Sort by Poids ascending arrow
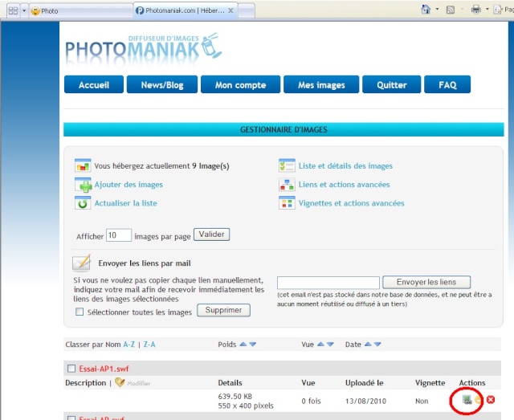The width and height of the screenshot is (514, 420). (x=243, y=345)
